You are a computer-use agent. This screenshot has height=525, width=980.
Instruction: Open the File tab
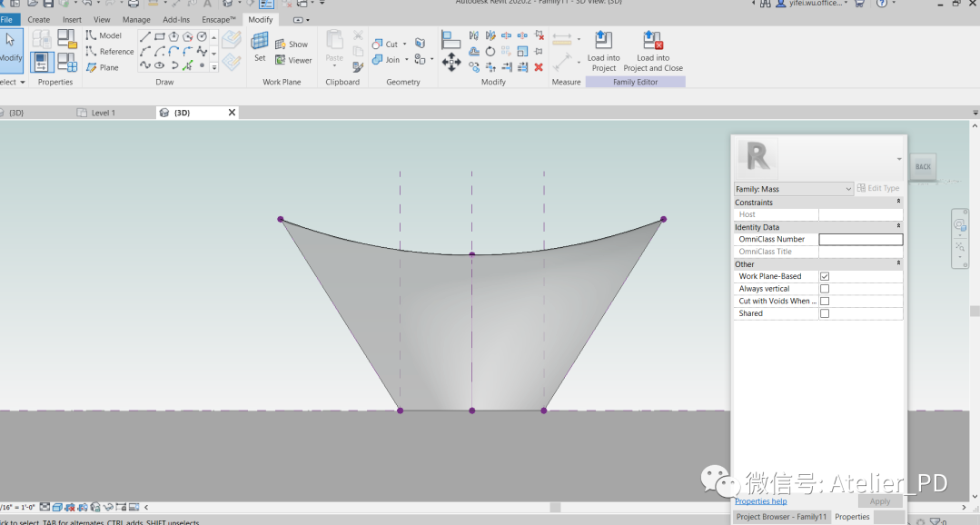click(x=8, y=19)
